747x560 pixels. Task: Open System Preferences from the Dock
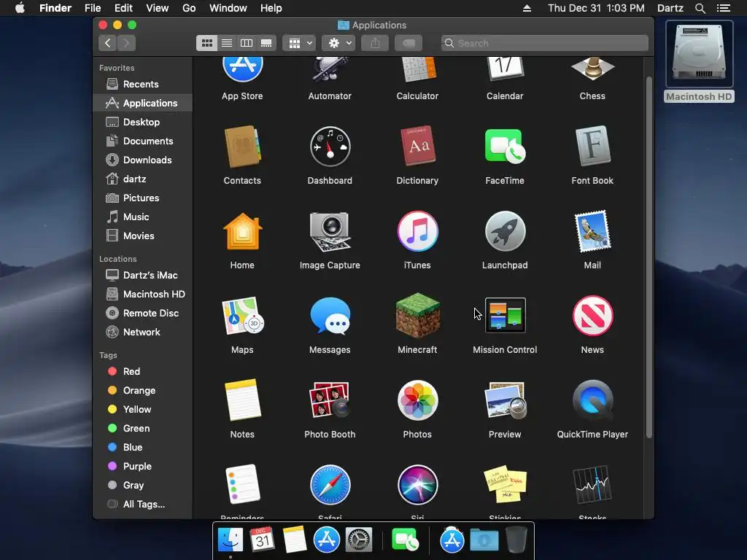[x=359, y=540]
